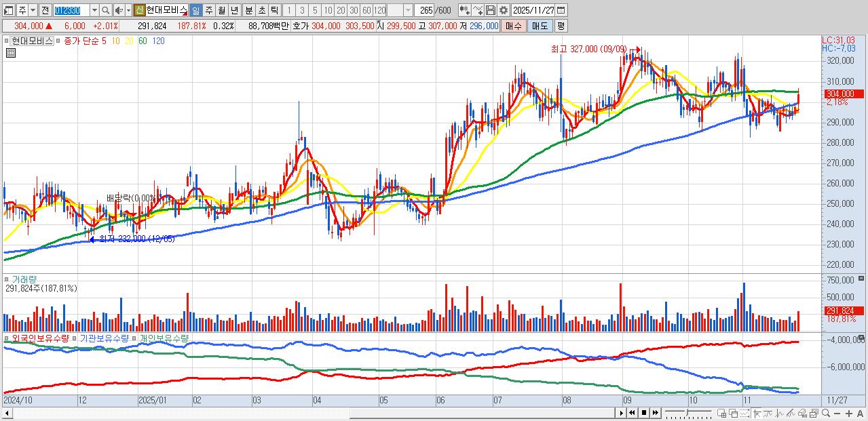
Task: Click the play button in bottom bar
Action: pyautogui.click(x=622, y=413)
